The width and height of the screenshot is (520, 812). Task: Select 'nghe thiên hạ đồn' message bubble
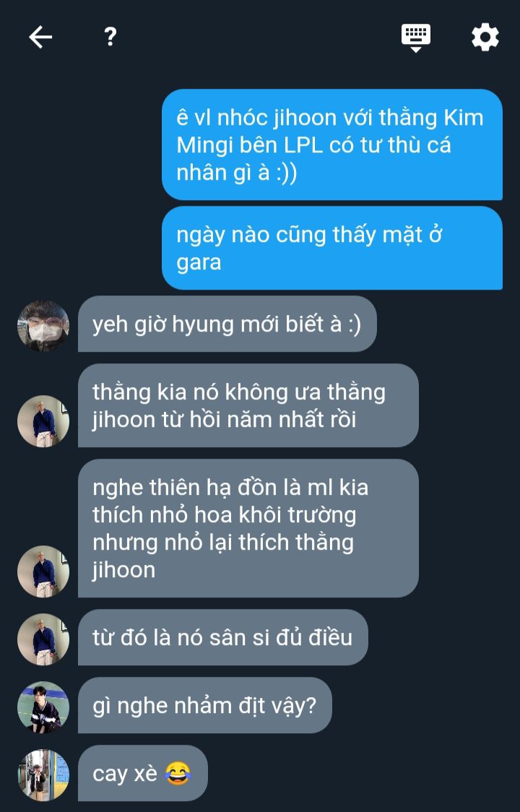248,528
